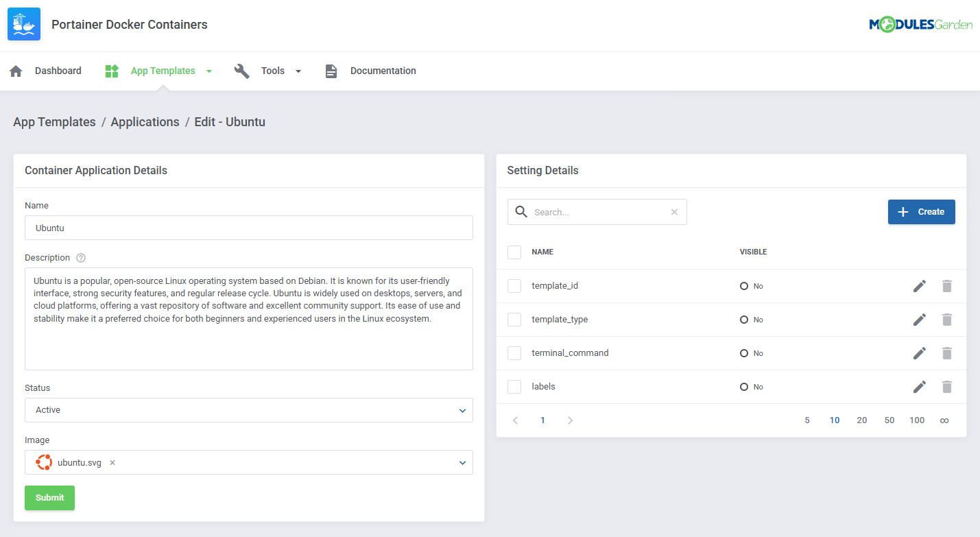
Task: Click the trash icon for terminal_command
Action: 947,353
